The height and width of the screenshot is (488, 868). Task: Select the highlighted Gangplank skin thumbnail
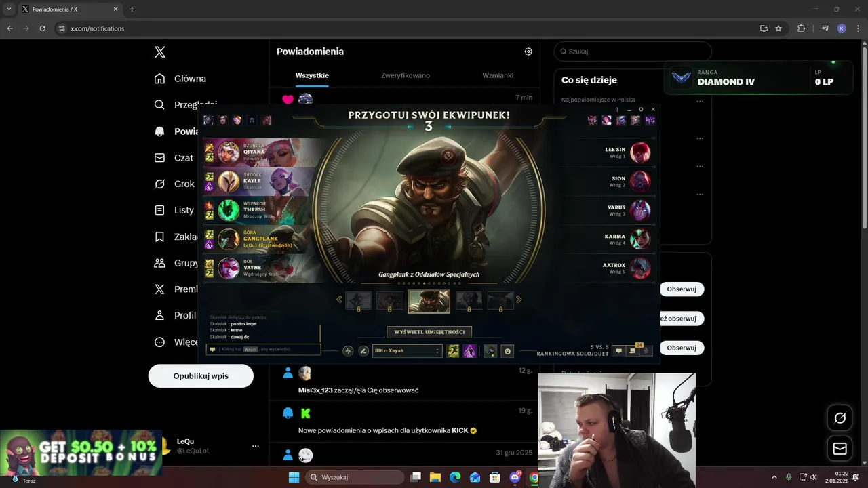pyautogui.click(x=429, y=302)
